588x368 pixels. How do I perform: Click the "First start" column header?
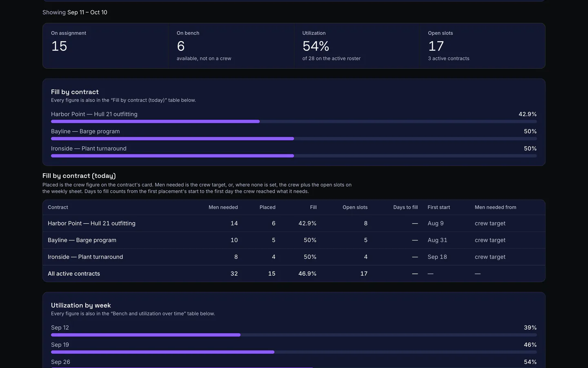[x=439, y=207]
